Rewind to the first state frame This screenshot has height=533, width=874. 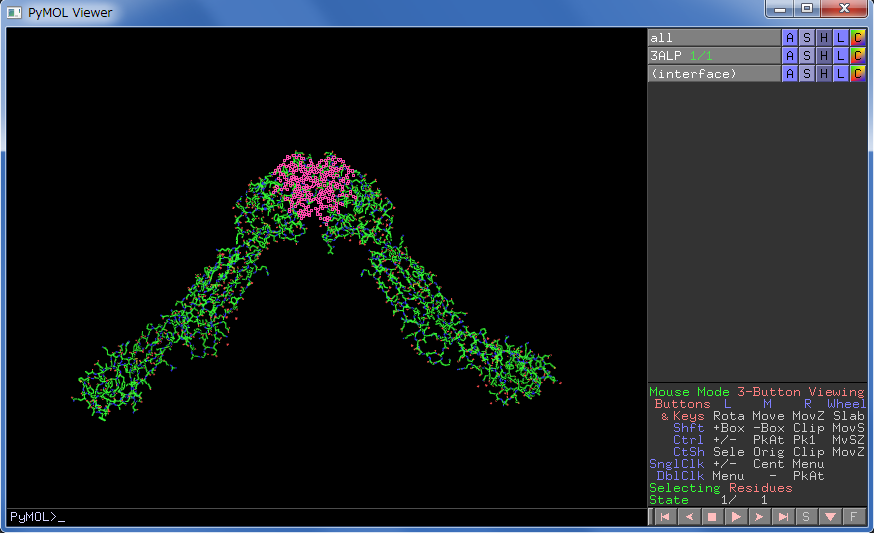click(x=663, y=516)
